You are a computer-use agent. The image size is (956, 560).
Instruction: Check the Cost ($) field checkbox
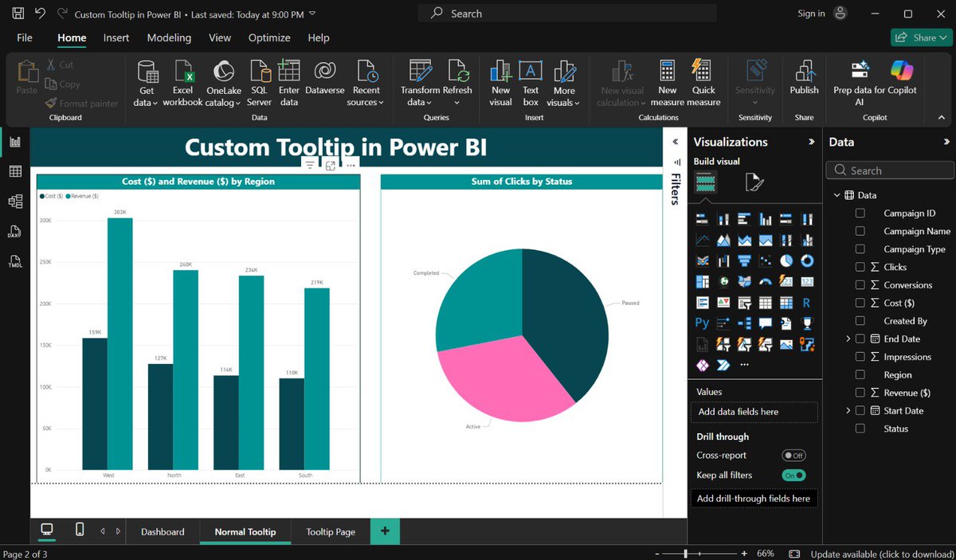click(x=860, y=303)
